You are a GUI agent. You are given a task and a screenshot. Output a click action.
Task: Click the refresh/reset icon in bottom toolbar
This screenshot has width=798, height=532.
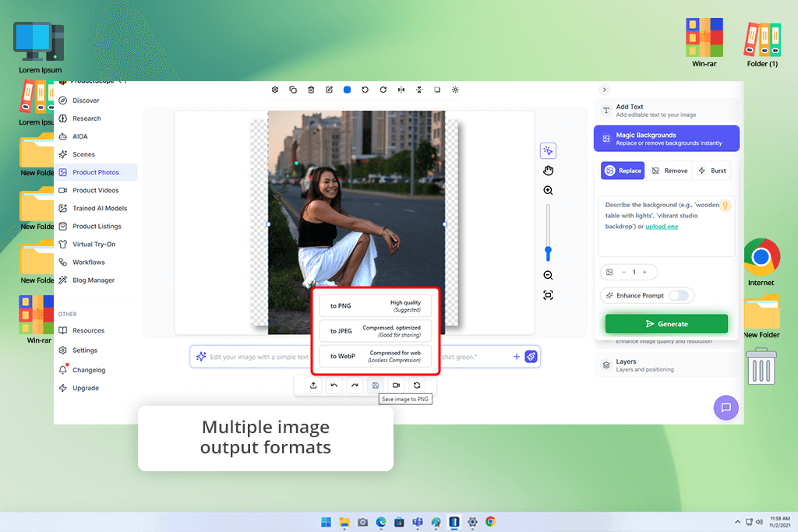click(417, 385)
